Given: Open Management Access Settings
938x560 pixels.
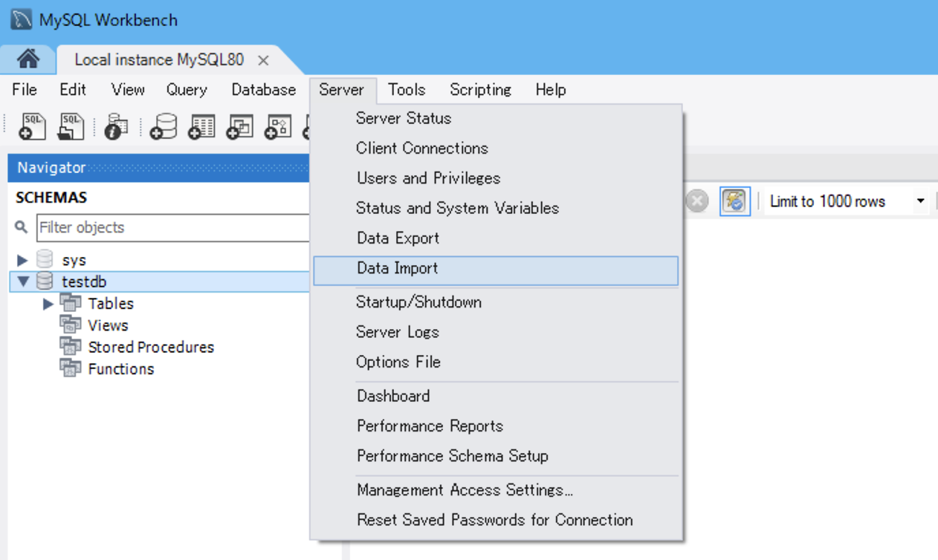Looking at the screenshot, I should click(496, 490).
